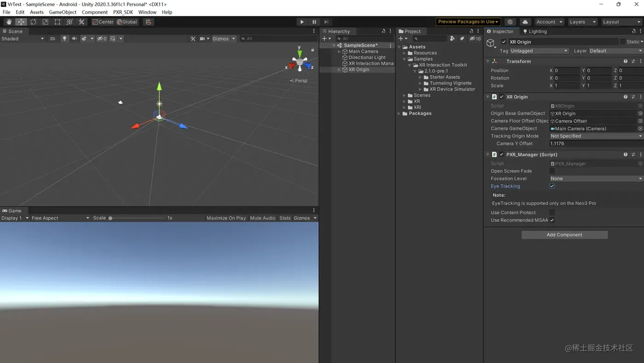Open Tracking Origin Mode dropdown
The image size is (644, 363).
pos(596,136)
